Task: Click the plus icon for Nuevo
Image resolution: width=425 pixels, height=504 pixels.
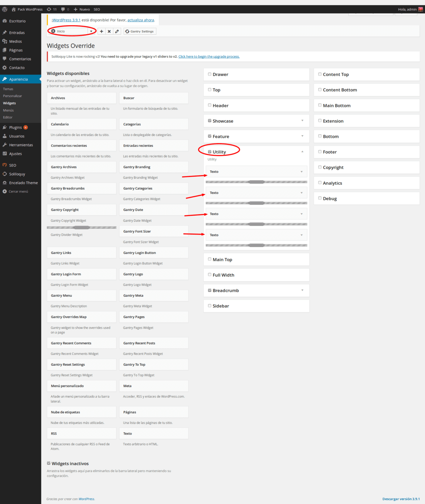Action: click(x=76, y=9)
